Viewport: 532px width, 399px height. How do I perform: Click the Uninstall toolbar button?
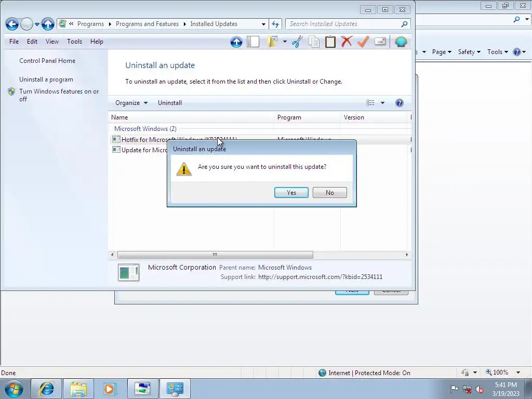[170, 103]
